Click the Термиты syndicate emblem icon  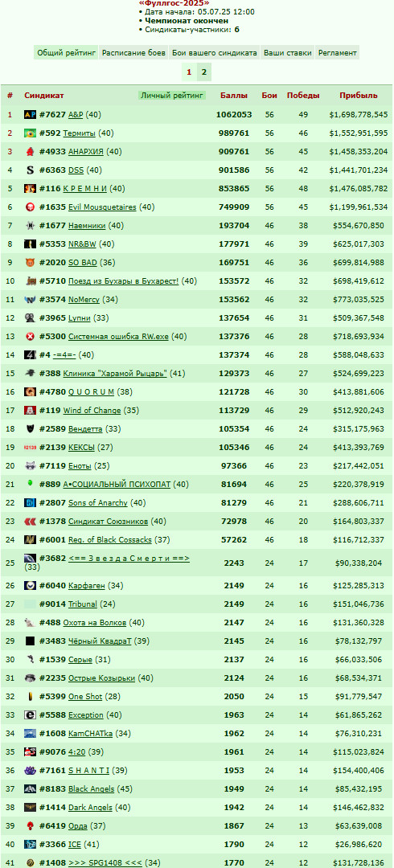point(30,133)
